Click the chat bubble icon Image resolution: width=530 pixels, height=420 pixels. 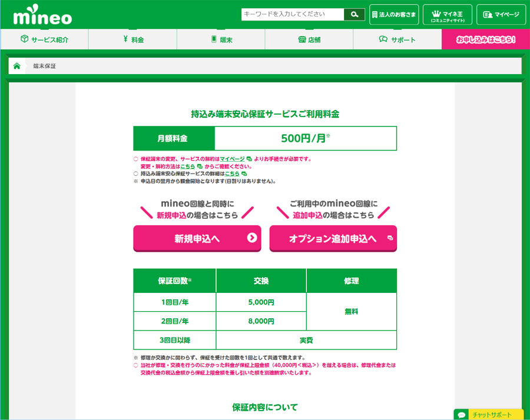tap(461, 415)
